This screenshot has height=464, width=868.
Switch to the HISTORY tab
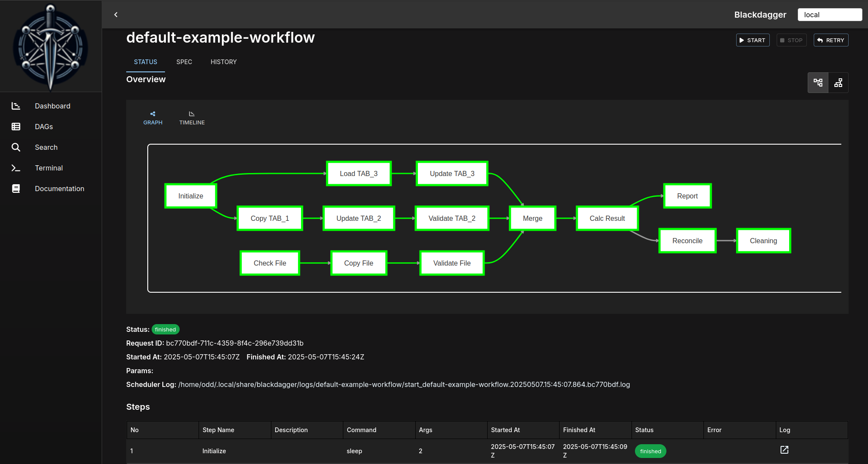point(224,62)
